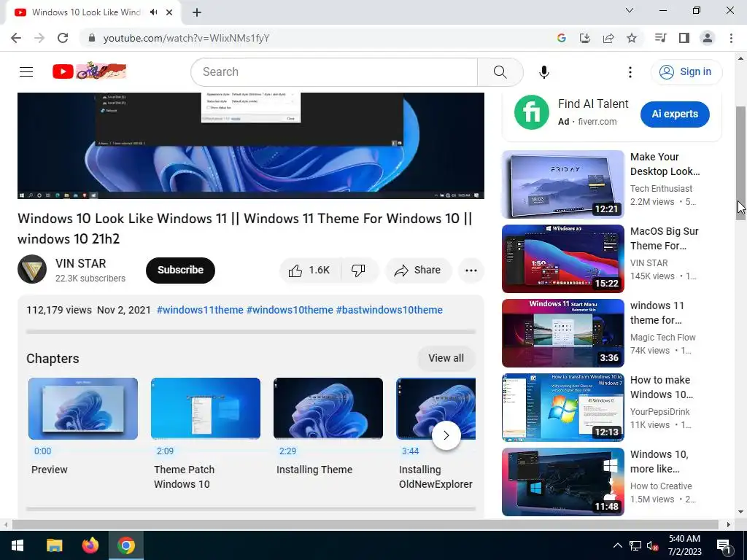Click View all chapters

(x=446, y=358)
